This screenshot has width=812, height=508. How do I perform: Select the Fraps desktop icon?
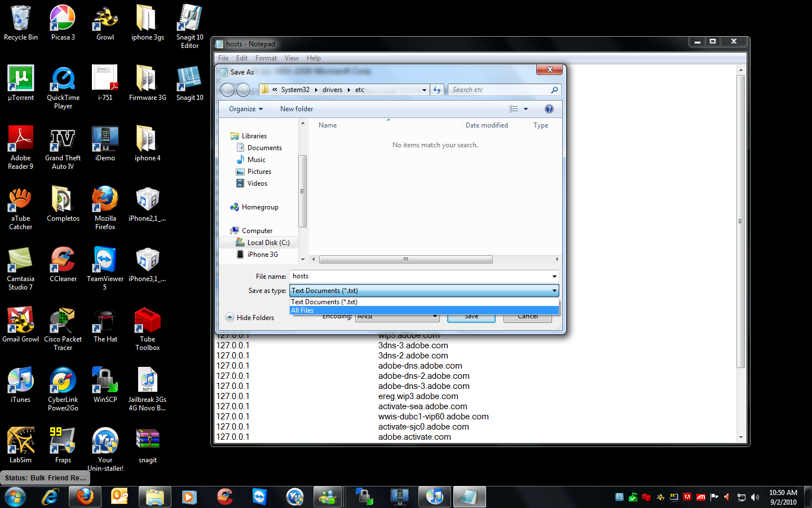tap(63, 445)
